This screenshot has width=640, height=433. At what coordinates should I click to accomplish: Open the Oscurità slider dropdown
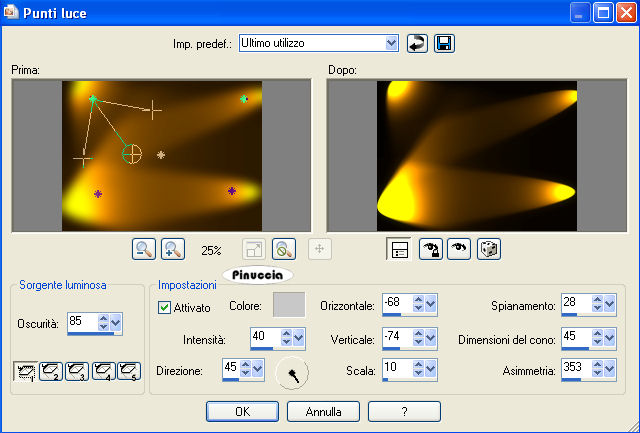pyautogui.click(x=116, y=323)
